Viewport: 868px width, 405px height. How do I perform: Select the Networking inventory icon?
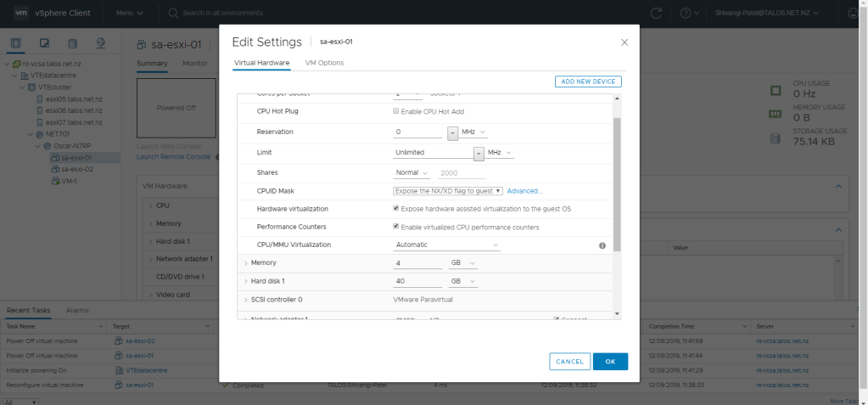[x=100, y=43]
